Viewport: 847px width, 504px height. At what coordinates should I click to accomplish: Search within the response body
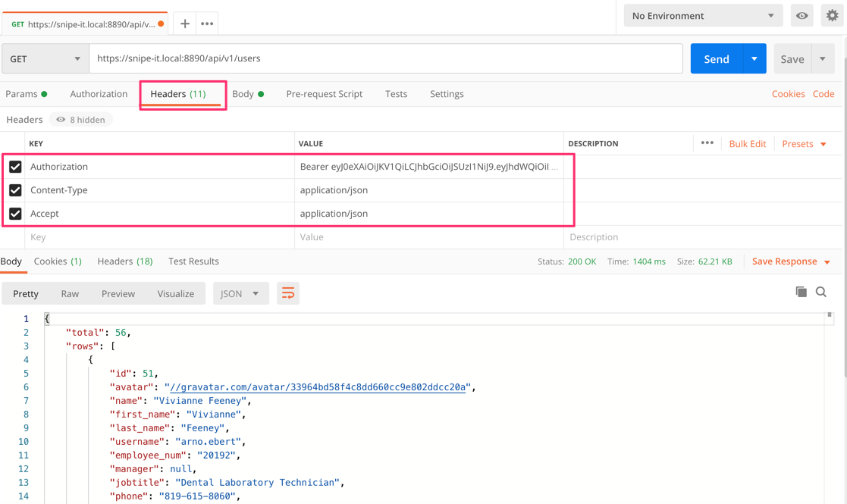[821, 292]
